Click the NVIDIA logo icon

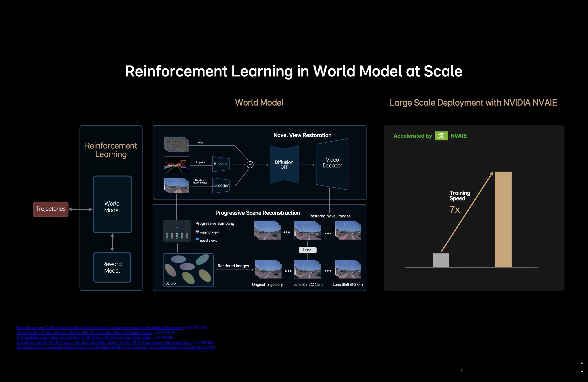pyautogui.click(x=441, y=136)
